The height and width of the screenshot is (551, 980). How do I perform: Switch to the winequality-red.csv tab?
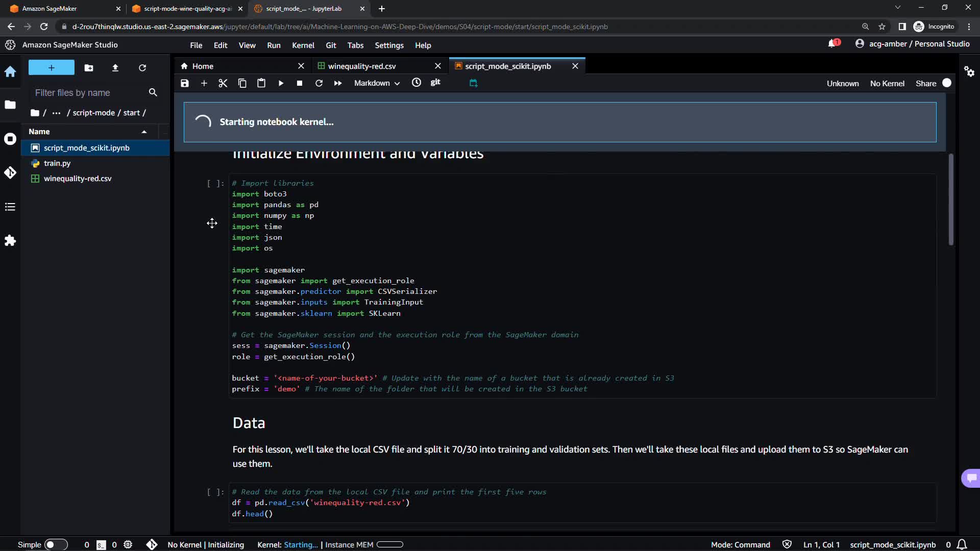pos(362,66)
